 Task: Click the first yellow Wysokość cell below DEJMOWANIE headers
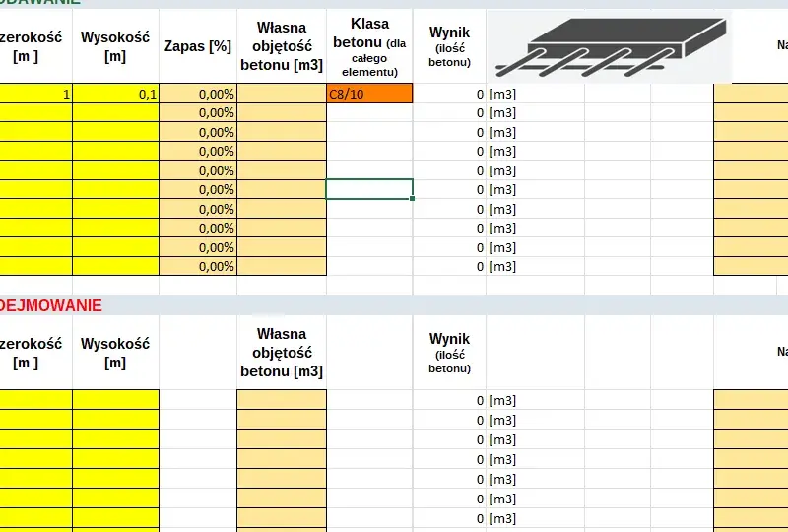coord(115,399)
